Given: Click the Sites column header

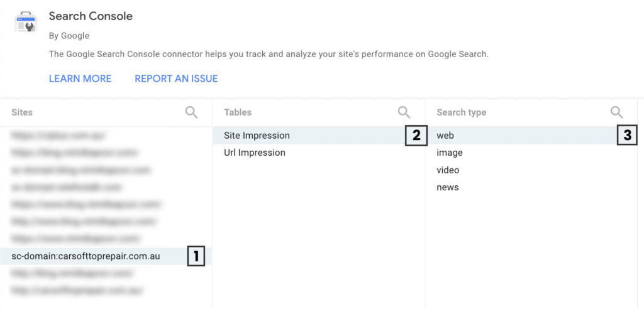Looking at the screenshot, I should (22, 112).
